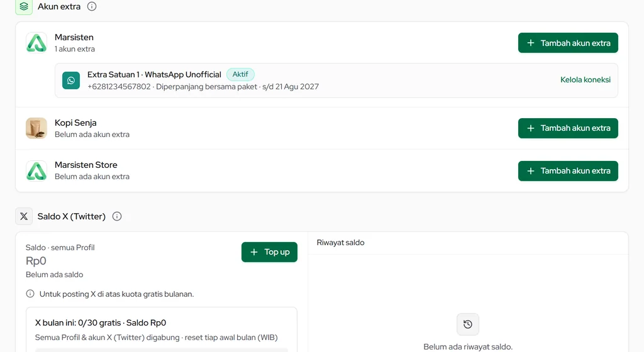The image size is (644, 352).
Task: Click the Saldo · semua Profil label
Action: pos(60,248)
